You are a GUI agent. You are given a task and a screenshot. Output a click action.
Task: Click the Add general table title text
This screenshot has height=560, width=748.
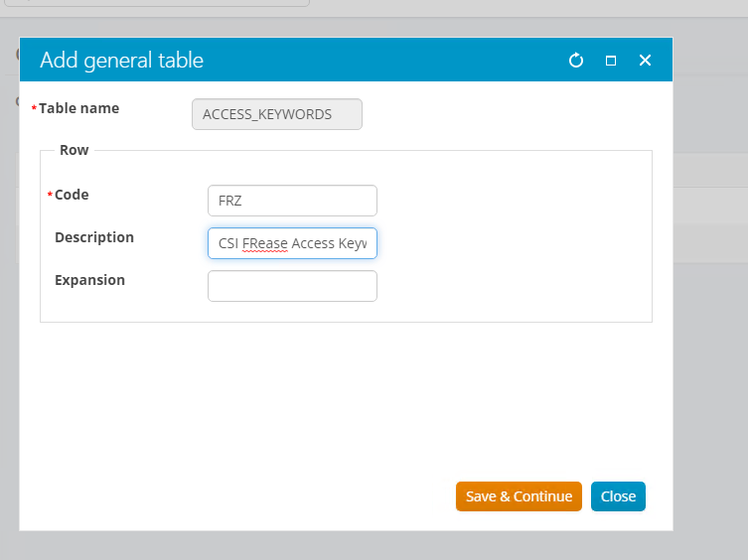point(121,61)
